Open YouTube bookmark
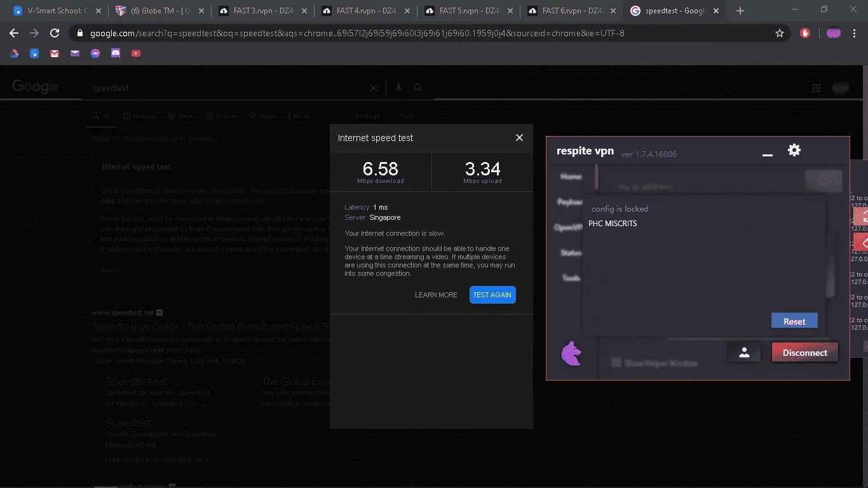 pos(136,53)
